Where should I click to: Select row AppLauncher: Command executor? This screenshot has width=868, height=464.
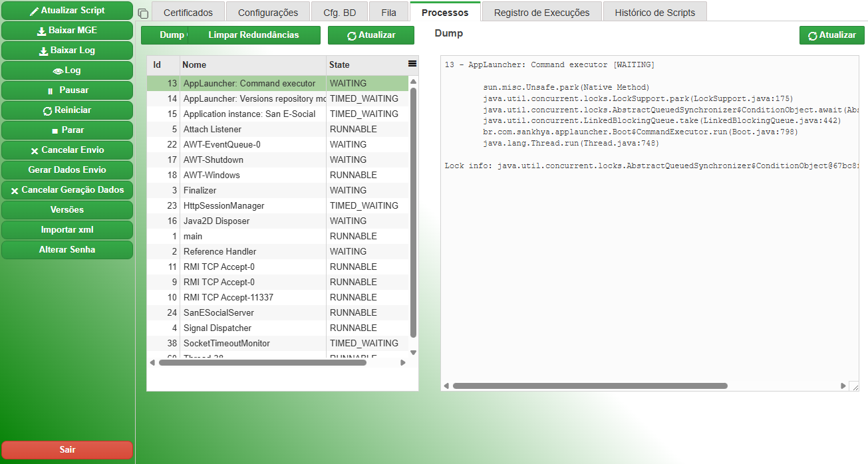pos(278,84)
